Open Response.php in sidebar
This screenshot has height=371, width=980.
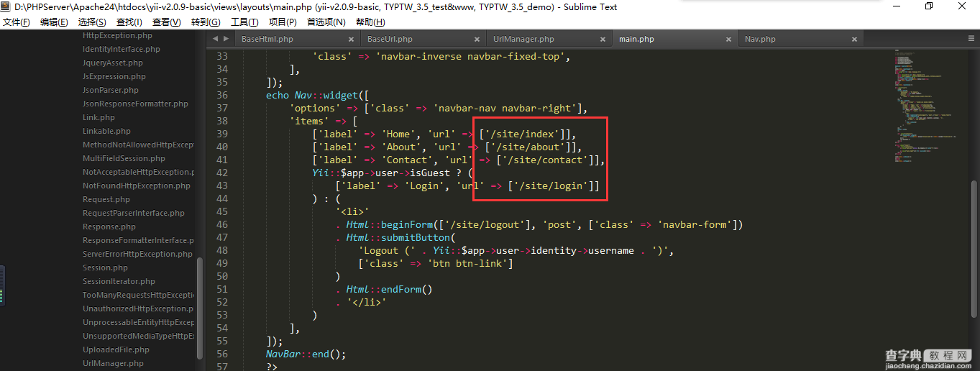109,226
